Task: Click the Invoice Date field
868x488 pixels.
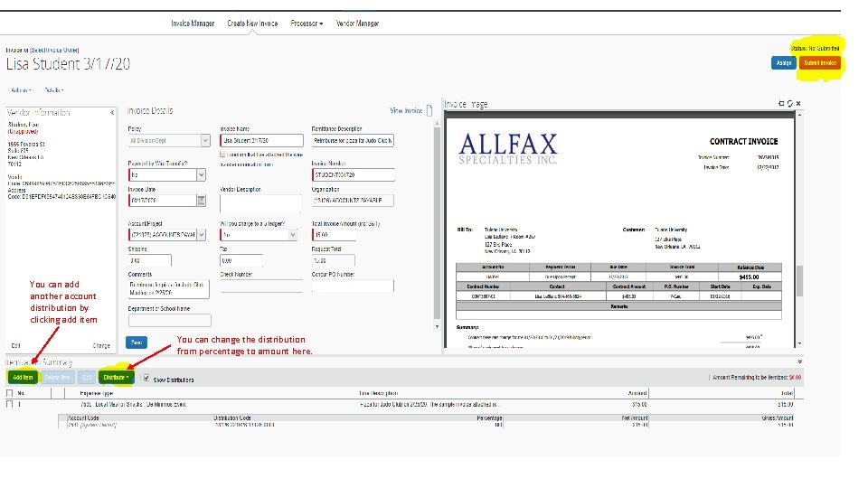Action: pyautogui.click(x=163, y=201)
